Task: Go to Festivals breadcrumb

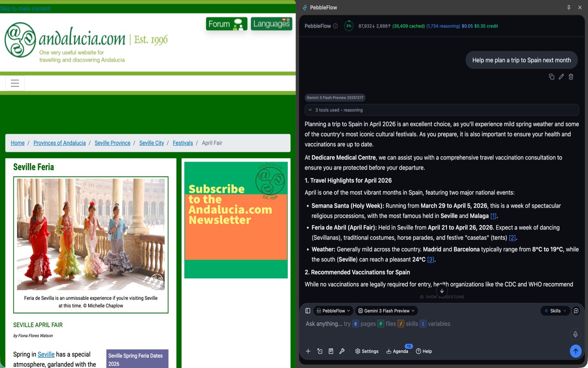Action: click(183, 143)
